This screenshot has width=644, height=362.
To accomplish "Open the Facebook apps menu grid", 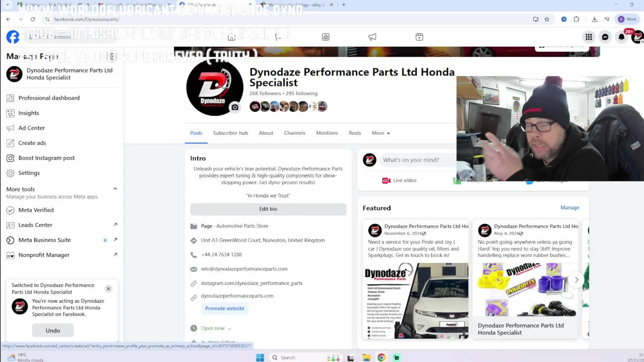I will click(x=589, y=37).
